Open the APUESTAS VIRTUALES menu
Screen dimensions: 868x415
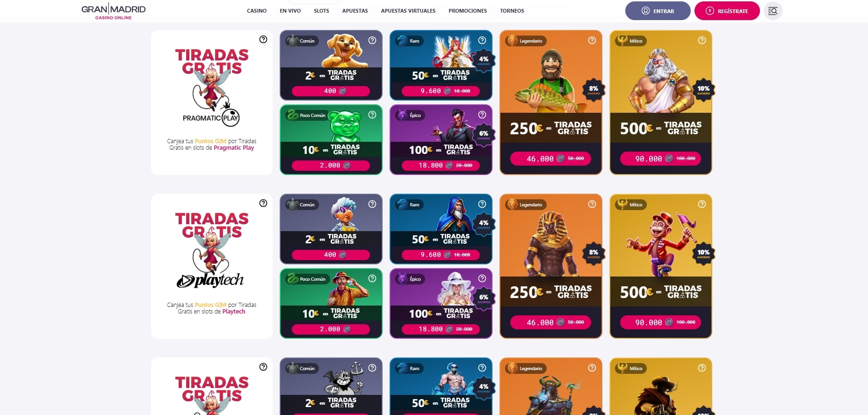pyautogui.click(x=408, y=11)
